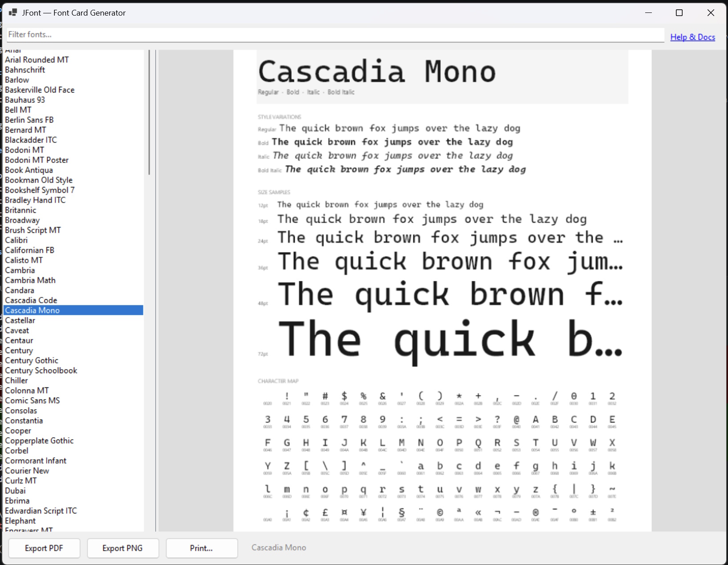Click the Export PDF button
The width and height of the screenshot is (728, 565).
coord(44,548)
